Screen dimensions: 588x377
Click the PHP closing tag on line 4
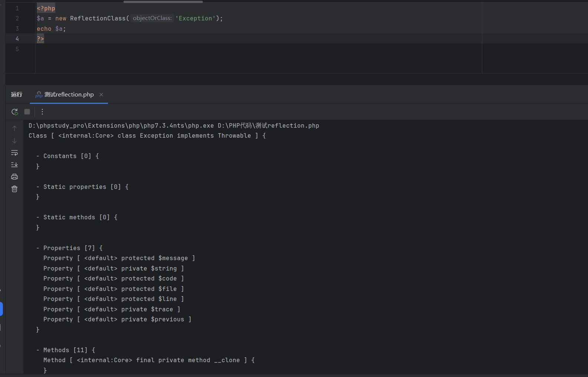[x=40, y=39]
